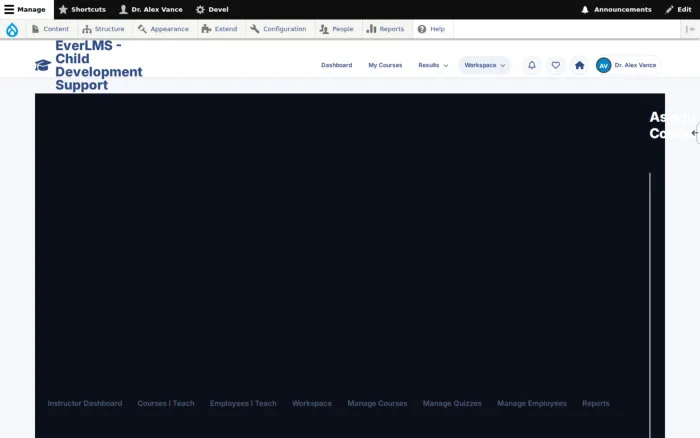Viewport: 700px width, 438px height.
Task: Select the Reports tab in bottom navigation
Action: [596, 403]
